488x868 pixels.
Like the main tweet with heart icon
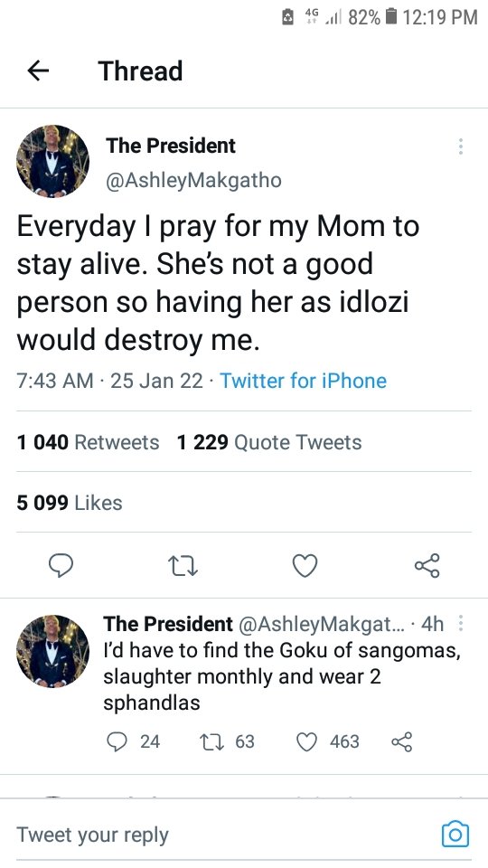coord(305,566)
